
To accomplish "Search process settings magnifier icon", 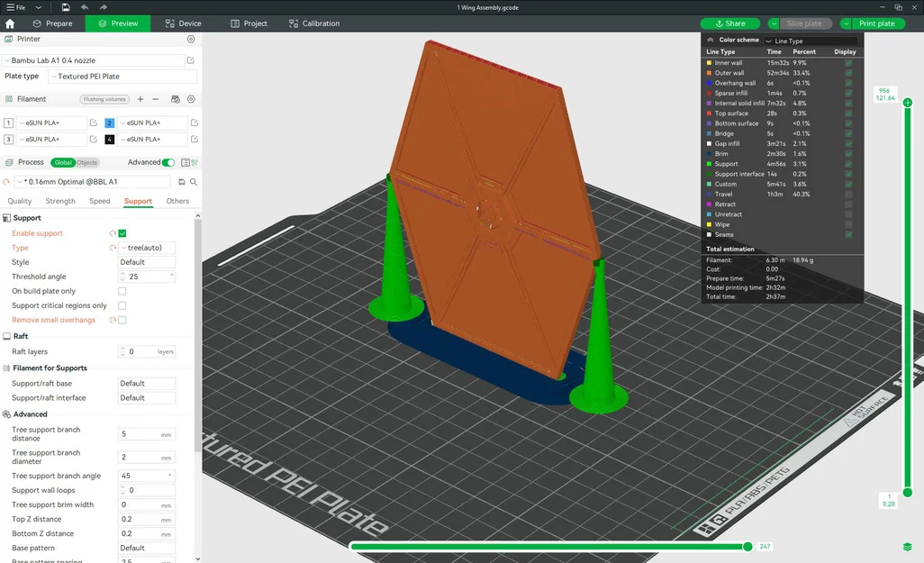I will tap(194, 182).
